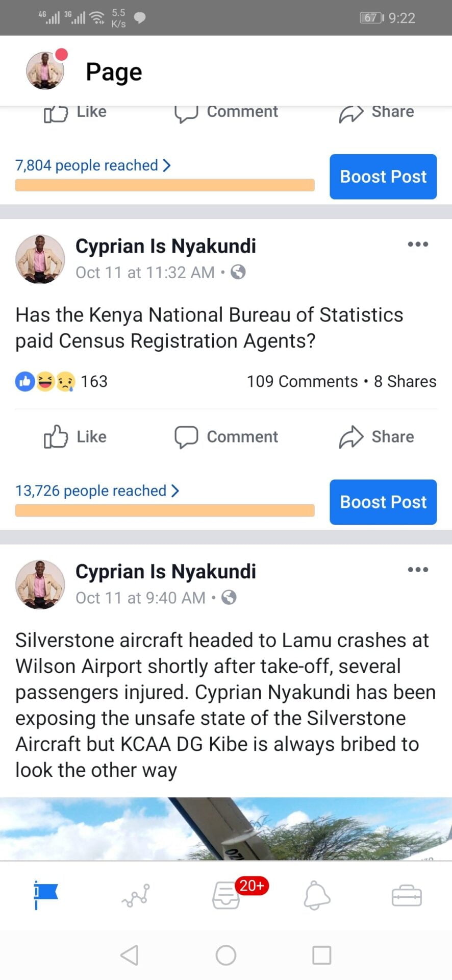This screenshot has height=980, width=452.
Task: Open options menu for Silverstone crash post
Action: point(418,570)
